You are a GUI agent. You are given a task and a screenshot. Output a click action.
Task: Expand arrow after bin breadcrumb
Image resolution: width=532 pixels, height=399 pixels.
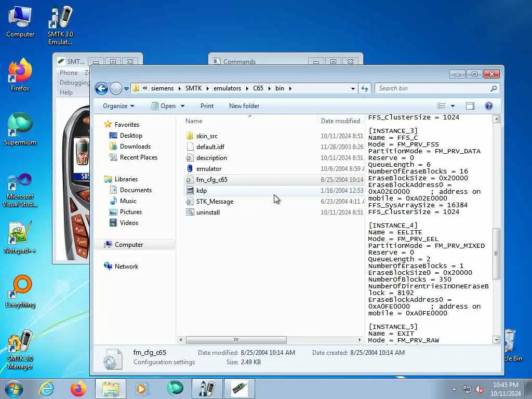pos(290,88)
